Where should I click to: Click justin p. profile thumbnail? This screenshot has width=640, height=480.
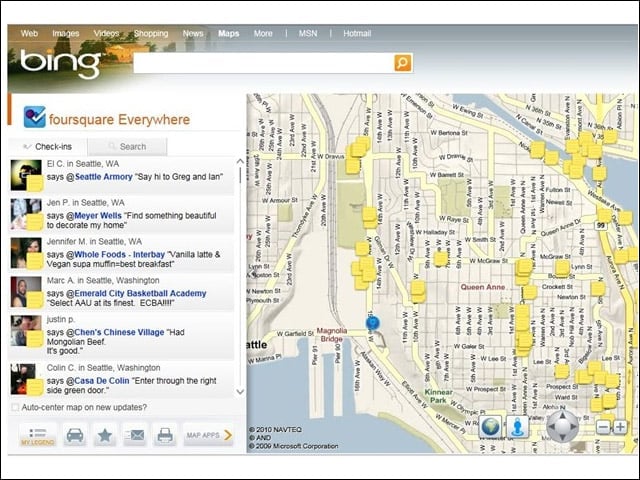(26, 331)
